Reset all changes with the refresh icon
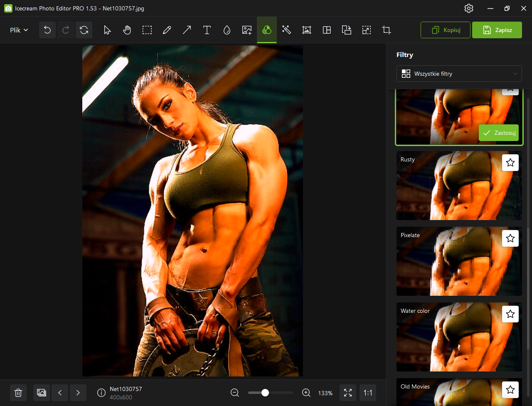Image resolution: width=532 pixels, height=406 pixels. [84, 30]
